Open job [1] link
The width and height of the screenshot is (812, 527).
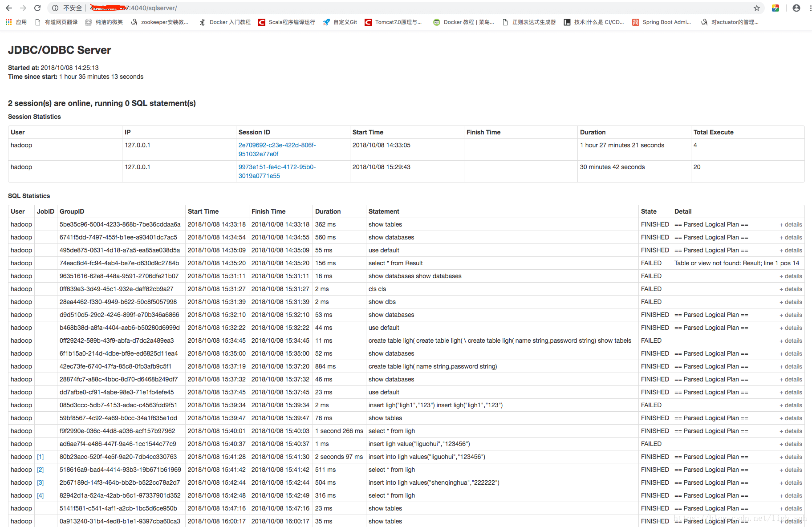click(x=40, y=457)
